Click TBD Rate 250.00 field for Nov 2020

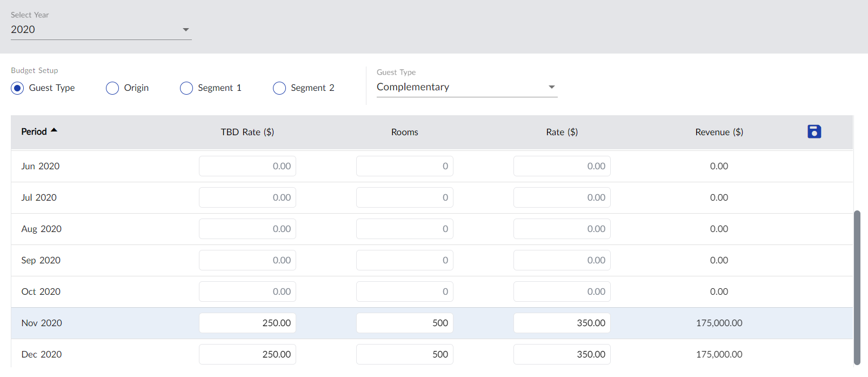248,323
